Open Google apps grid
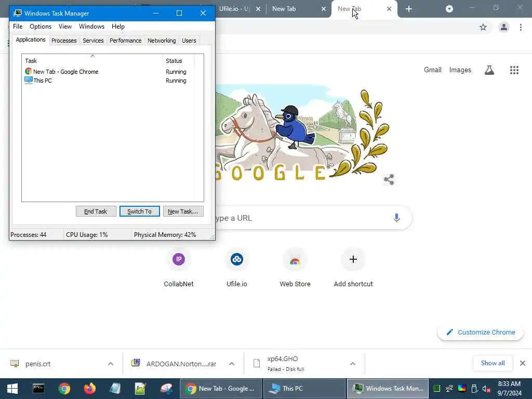532x399 pixels. pyautogui.click(x=514, y=70)
